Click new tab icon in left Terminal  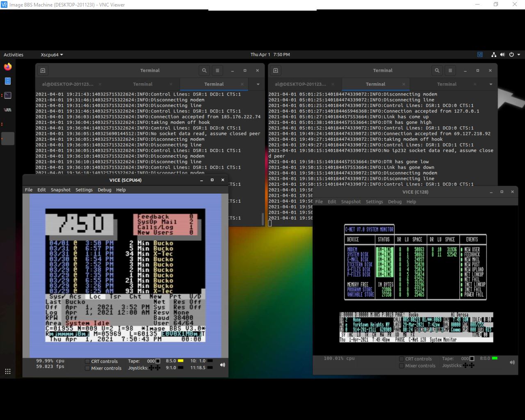click(43, 71)
